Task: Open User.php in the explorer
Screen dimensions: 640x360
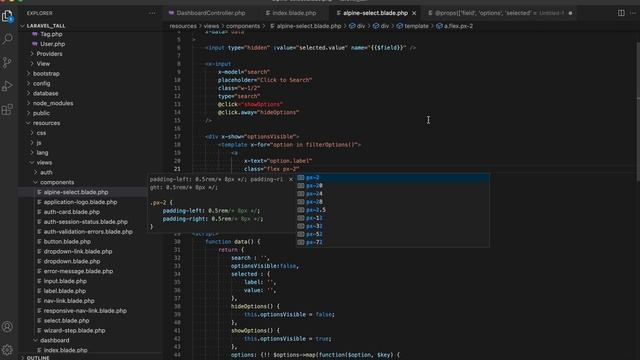Action: (x=52, y=44)
